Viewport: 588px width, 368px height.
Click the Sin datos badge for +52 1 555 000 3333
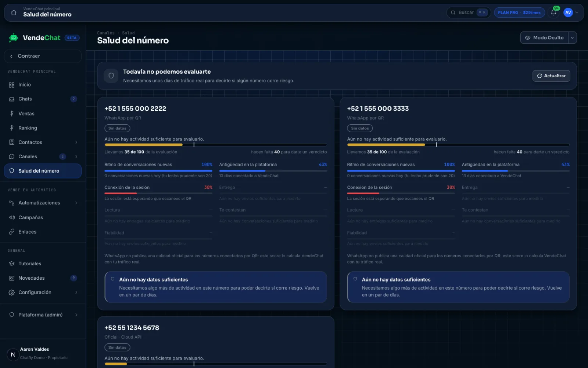click(360, 128)
